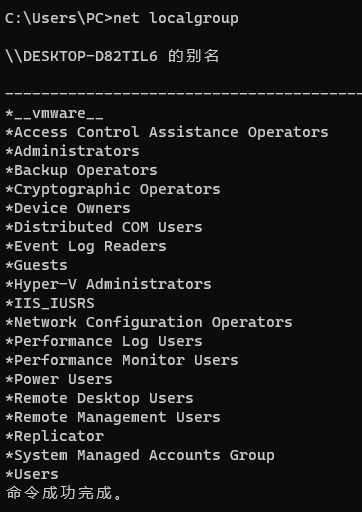
Task: Select the Guests group line
Action: 37,265
